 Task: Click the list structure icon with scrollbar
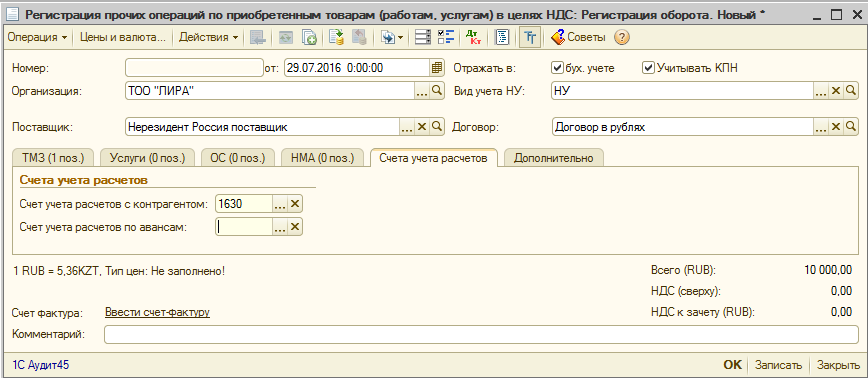[423, 38]
